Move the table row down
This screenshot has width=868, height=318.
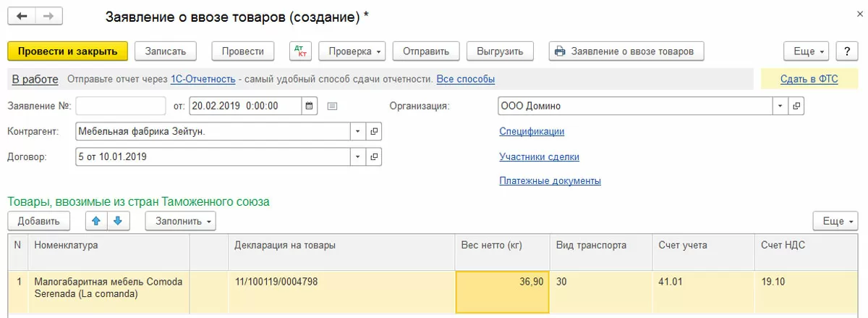click(118, 221)
